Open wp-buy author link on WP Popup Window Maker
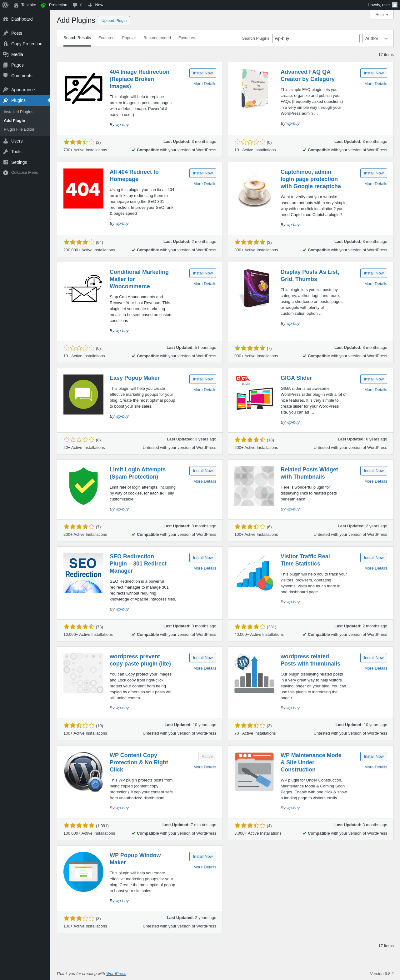 pos(122,901)
